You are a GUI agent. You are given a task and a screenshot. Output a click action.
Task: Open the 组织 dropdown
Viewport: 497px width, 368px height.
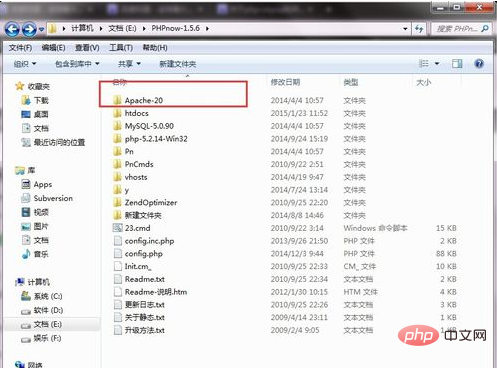point(25,64)
